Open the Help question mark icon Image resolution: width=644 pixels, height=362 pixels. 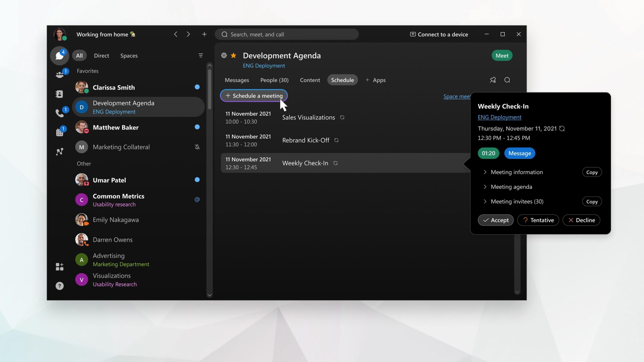pos(60,286)
